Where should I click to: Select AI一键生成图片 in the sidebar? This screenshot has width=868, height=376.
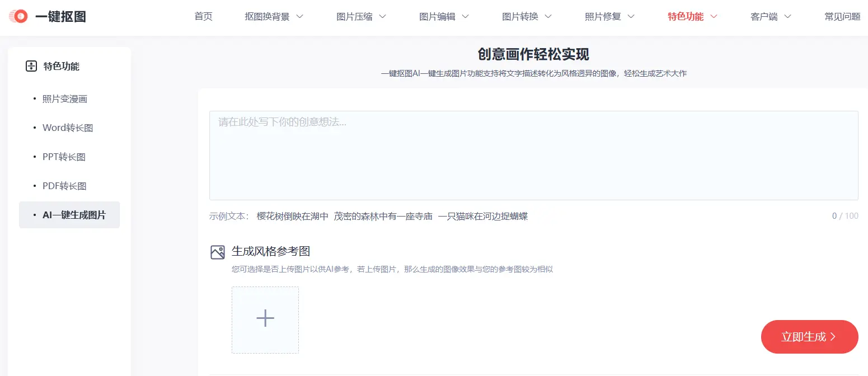tap(69, 215)
